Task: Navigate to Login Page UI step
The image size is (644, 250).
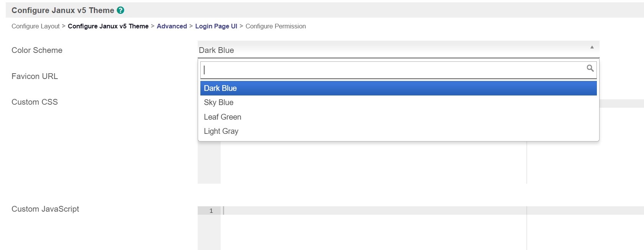Action: point(216,26)
